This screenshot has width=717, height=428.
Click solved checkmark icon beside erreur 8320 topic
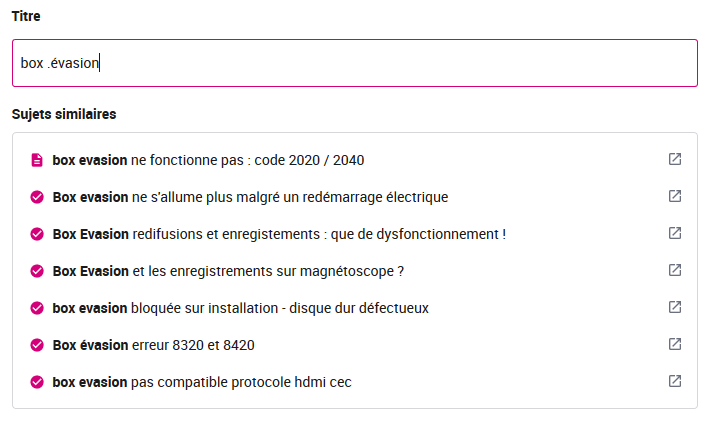click(x=37, y=345)
